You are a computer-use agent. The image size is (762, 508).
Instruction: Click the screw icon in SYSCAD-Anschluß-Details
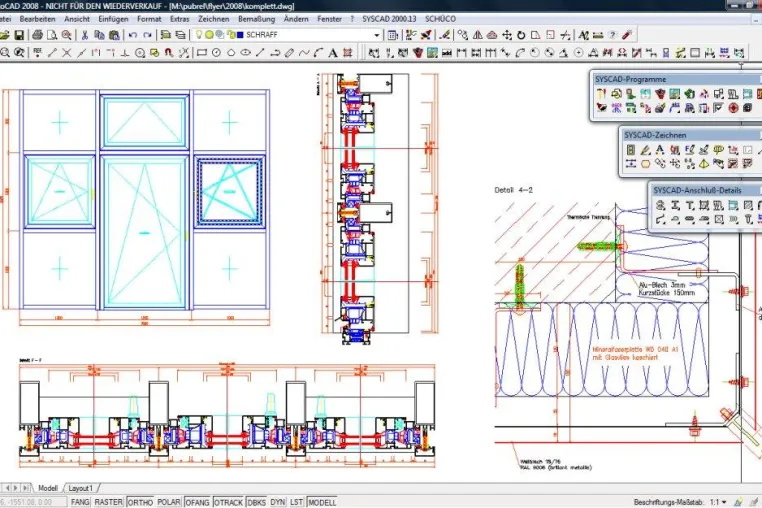pos(748,220)
